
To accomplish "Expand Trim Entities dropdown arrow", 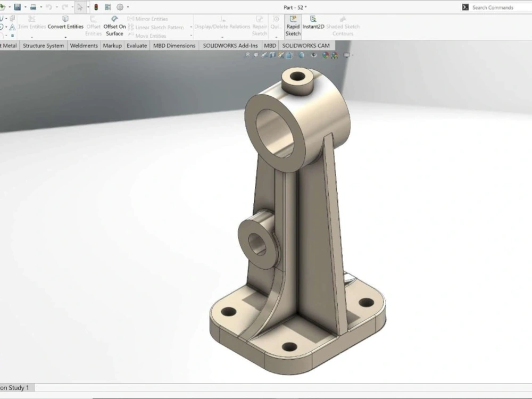I will click(x=32, y=37).
